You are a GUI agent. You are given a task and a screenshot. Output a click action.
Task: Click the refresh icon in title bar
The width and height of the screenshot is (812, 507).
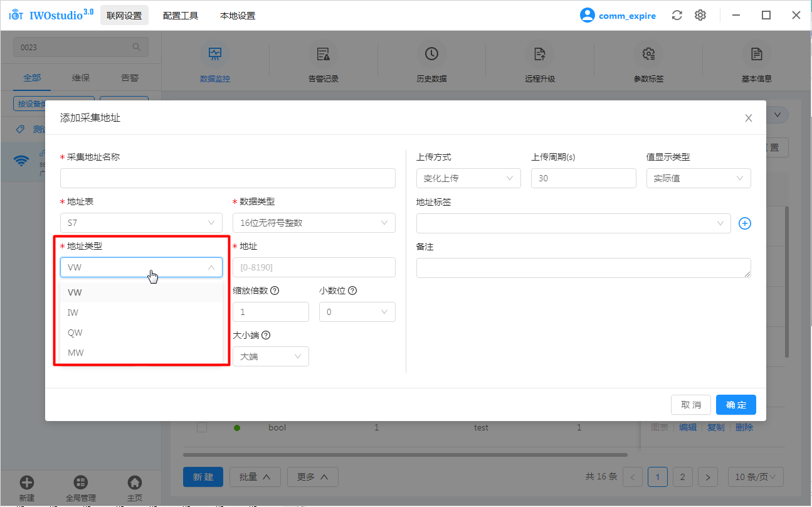677,16
